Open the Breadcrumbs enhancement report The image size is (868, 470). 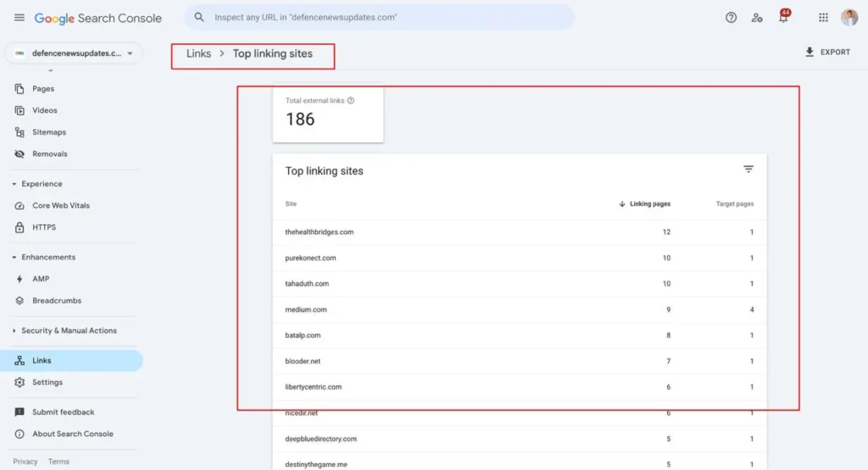coord(57,300)
